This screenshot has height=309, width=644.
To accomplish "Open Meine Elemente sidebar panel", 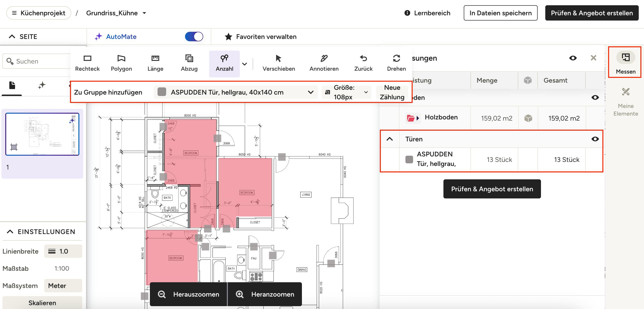I will pos(626,102).
